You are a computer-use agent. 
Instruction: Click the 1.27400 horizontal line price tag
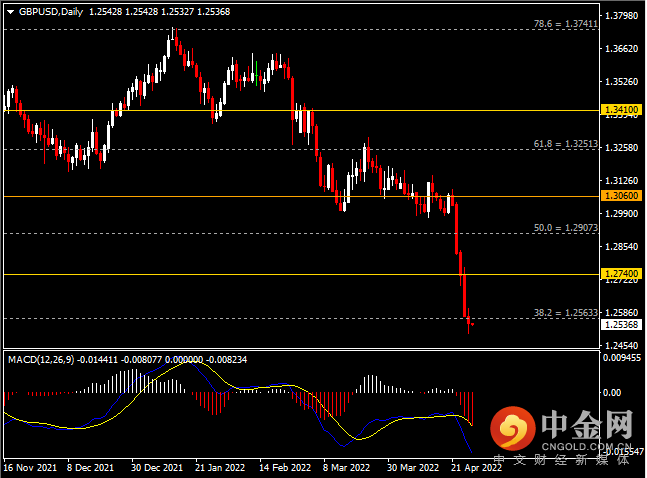tap(621, 274)
